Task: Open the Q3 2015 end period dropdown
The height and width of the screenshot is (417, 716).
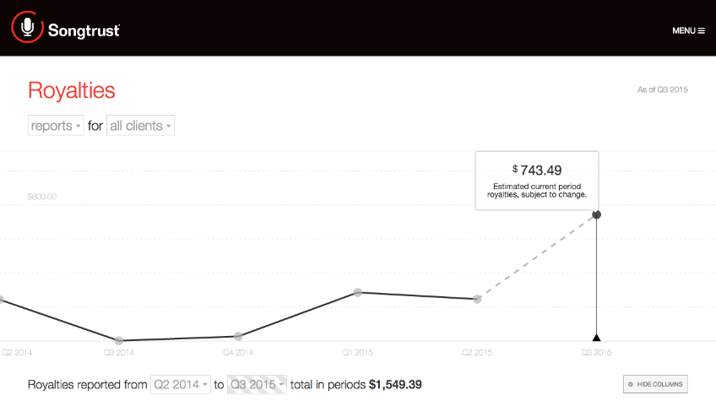Action: coord(257,385)
